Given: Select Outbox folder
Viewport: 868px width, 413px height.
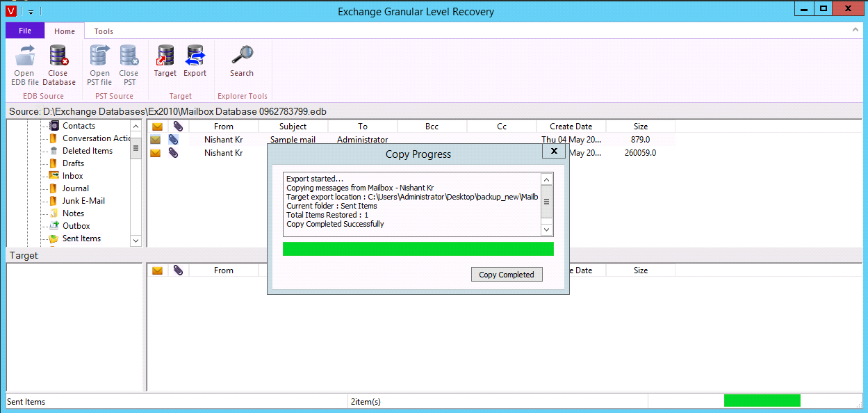Looking at the screenshot, I should 76,226.
